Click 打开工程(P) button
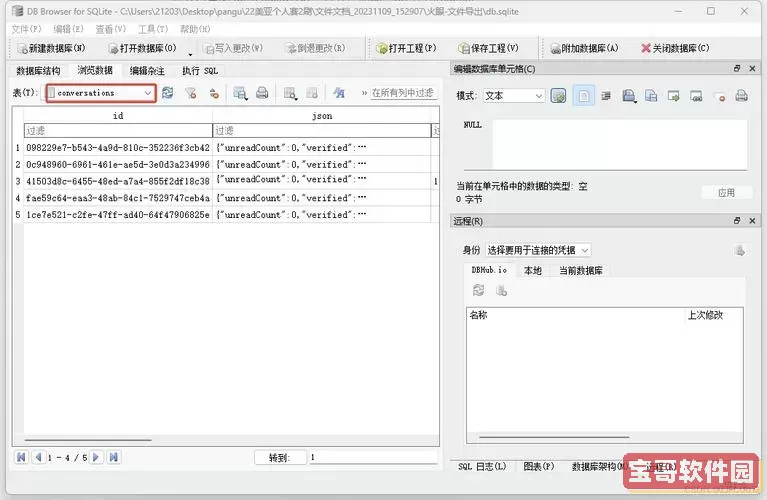This screenshot has height=500, width=767. point(406,48)
